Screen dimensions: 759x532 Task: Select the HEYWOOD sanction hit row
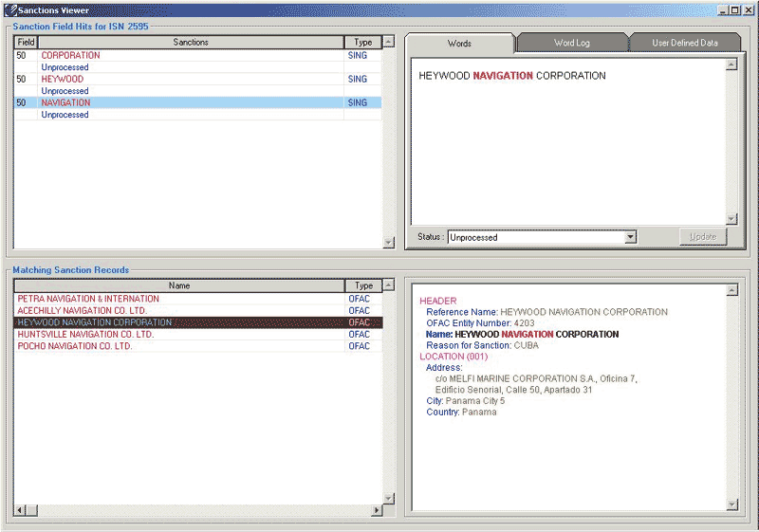[x=63, y=80]
